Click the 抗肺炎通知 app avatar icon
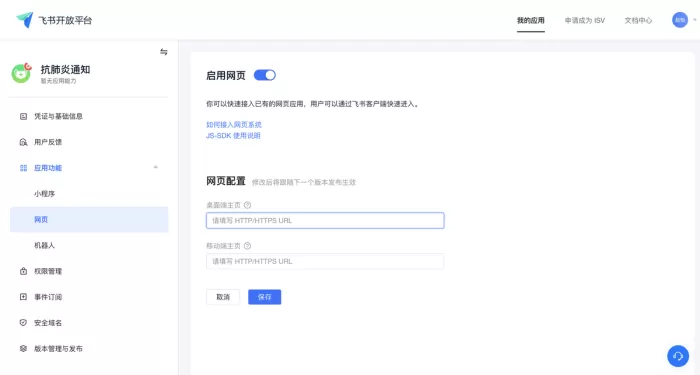The width and height of the screenshot is (700, 375). [21, 73]
